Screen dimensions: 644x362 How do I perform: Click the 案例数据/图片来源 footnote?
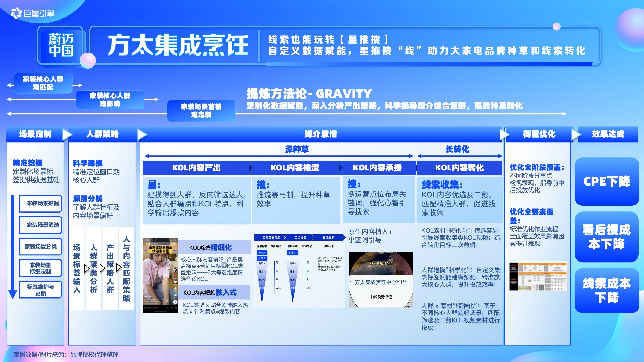(x=66, y=354)
